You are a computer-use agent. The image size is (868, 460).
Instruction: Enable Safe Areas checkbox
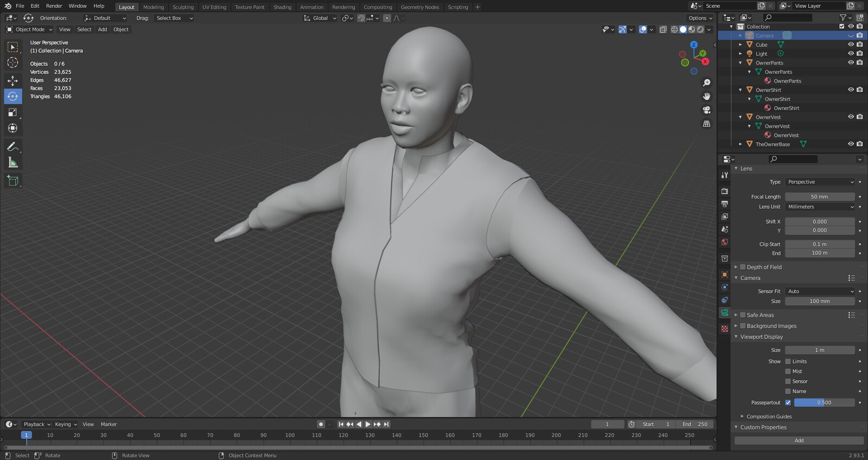[x=743, y=315]
